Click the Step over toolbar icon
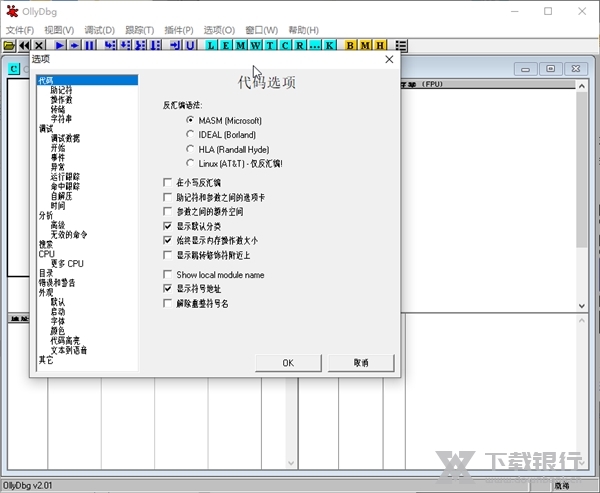Image resolution: width=600 pixels, height=493 pixels. [x=125, y=46]
